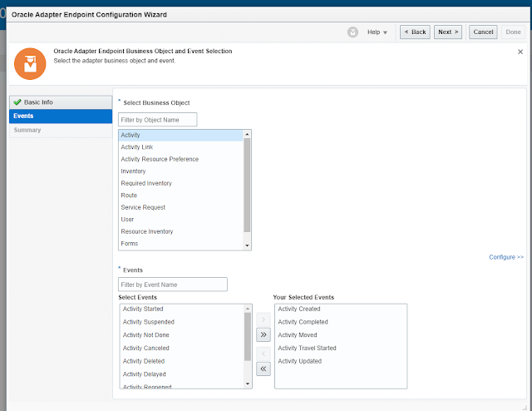532x411 pixels.
Task: Select Activity Updated in selected events
Action: point(341,361)
